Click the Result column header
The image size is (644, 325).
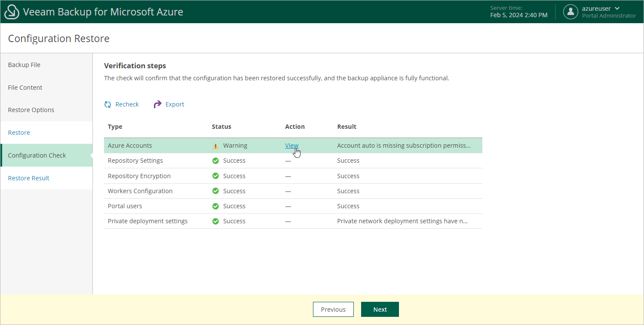coord(347,127)
